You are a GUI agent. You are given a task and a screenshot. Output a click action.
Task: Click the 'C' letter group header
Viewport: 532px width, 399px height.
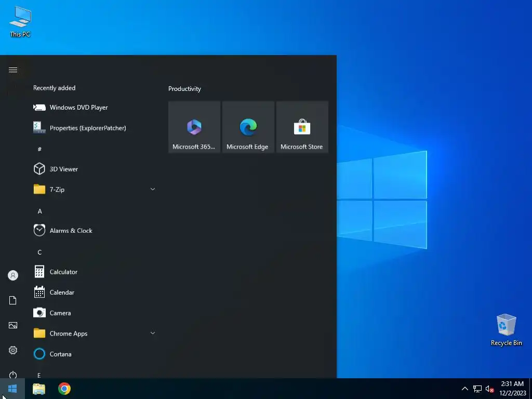(x=39, y=252)
